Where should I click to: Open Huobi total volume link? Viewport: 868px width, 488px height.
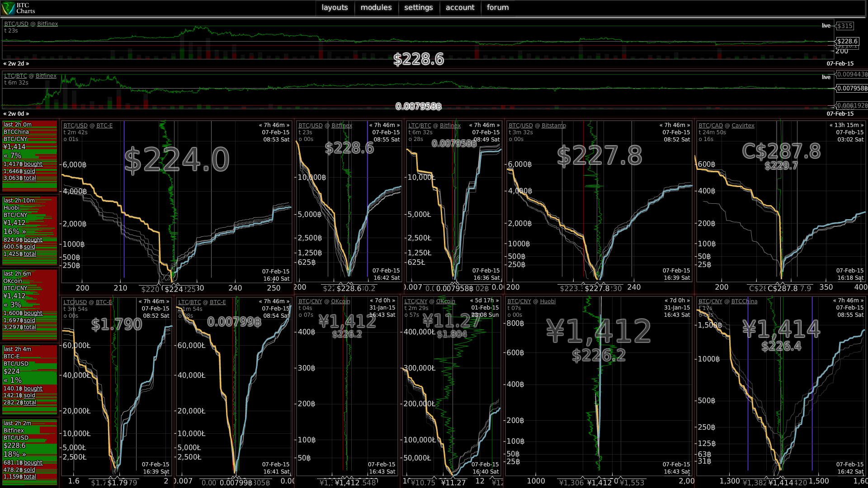point(30,254)
